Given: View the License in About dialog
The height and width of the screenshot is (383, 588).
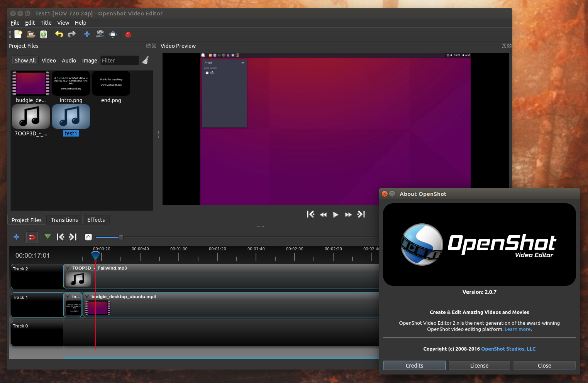Looking at the screenshot, I should click(479, 366).
